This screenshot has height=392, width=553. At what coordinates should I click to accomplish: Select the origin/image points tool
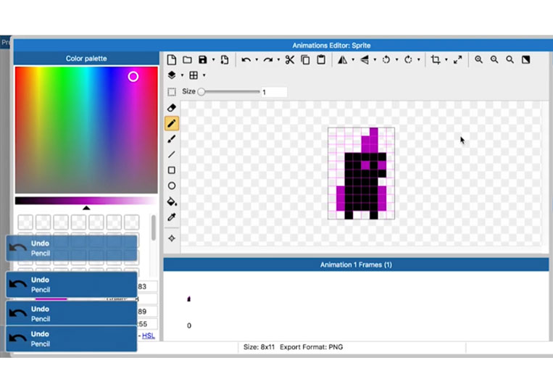click(172, 238)
